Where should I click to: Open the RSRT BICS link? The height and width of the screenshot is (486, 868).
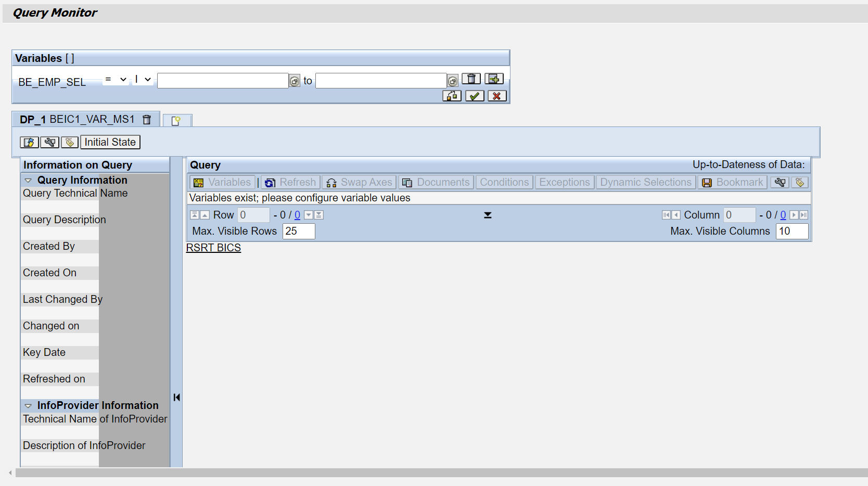213,248
